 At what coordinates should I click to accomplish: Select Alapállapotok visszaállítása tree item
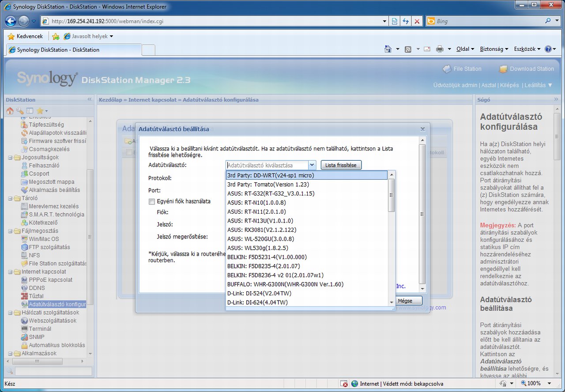coord(58,133)
